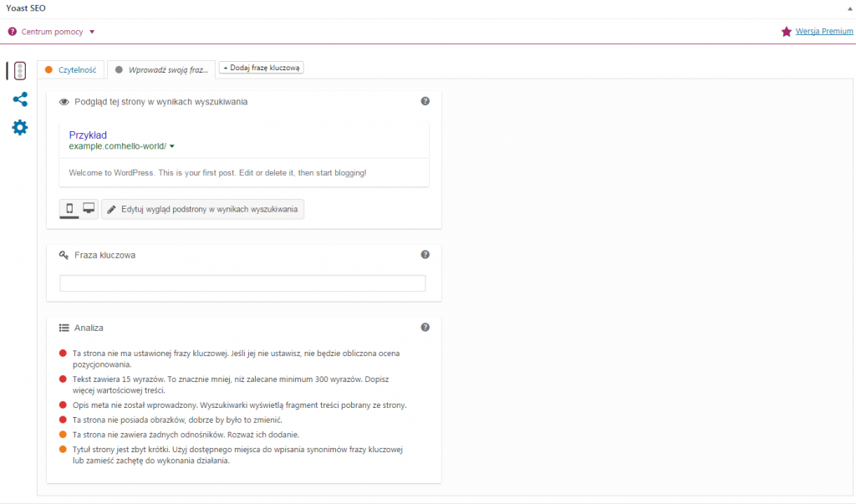The width and height of the screenshot is (856, 504).
Task: Click Edytuj wygląd podstrony w wynikach wyszukiwania
Action: tap(202, 209)
